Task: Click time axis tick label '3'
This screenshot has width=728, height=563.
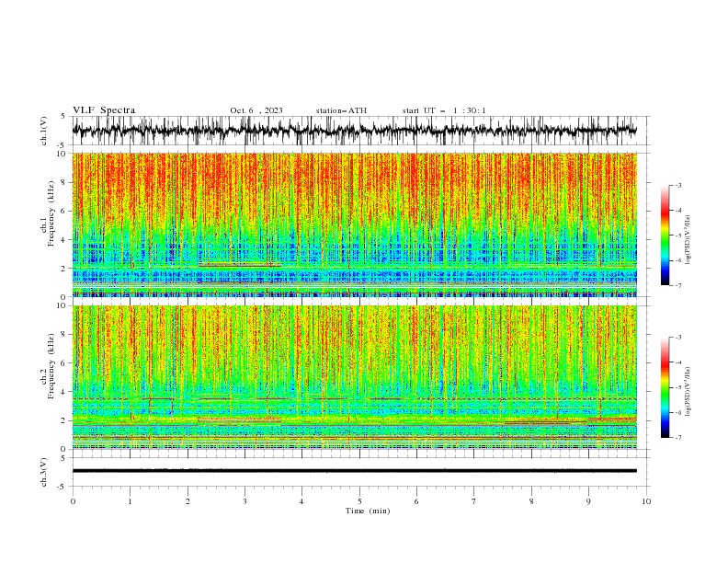Action: coord(245,501)
